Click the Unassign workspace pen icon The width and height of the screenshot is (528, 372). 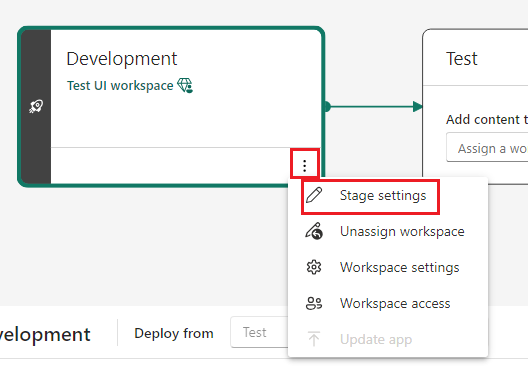314,231
